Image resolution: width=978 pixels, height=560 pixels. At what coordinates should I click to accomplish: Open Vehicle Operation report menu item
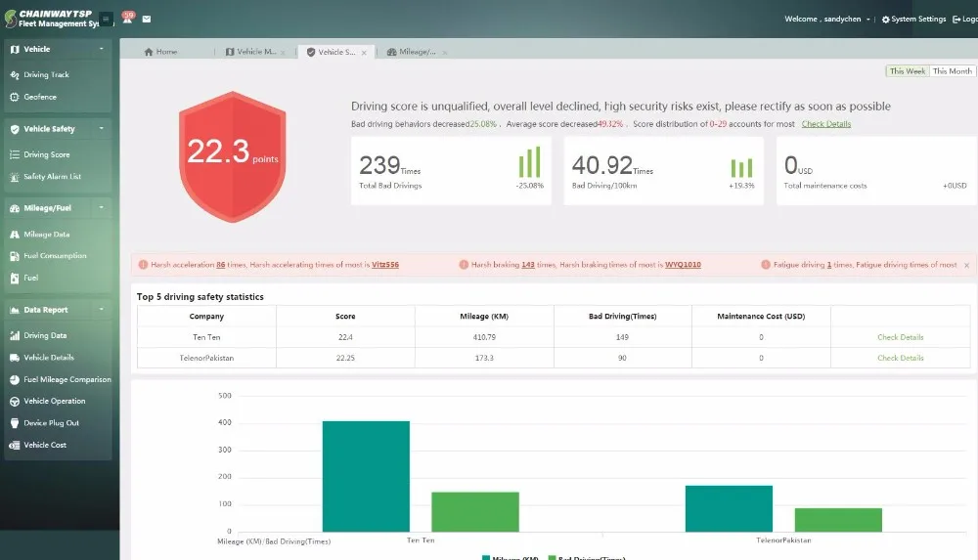[x=54, y=401]
